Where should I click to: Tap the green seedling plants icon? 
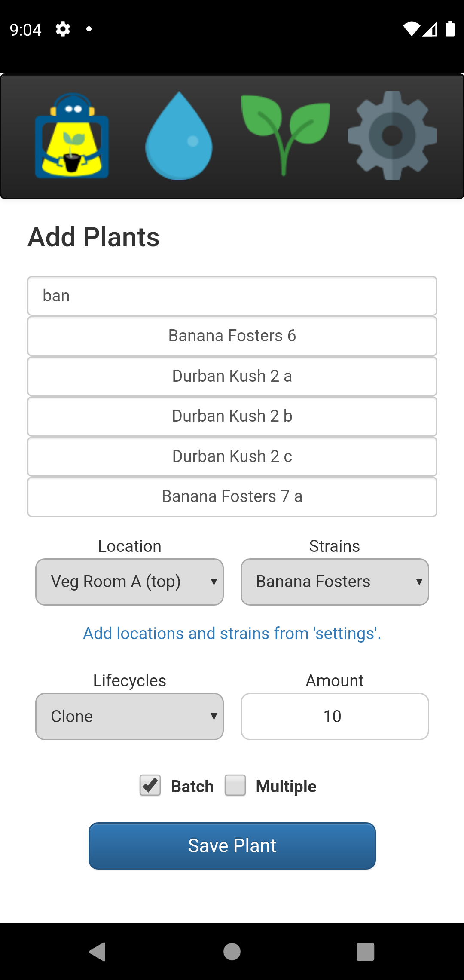click(x=285, y=134)
